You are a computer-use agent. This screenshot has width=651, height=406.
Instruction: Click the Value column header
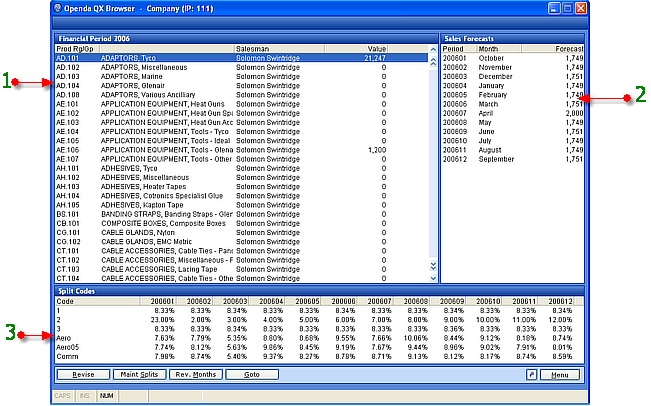click(x=357, y=49)
